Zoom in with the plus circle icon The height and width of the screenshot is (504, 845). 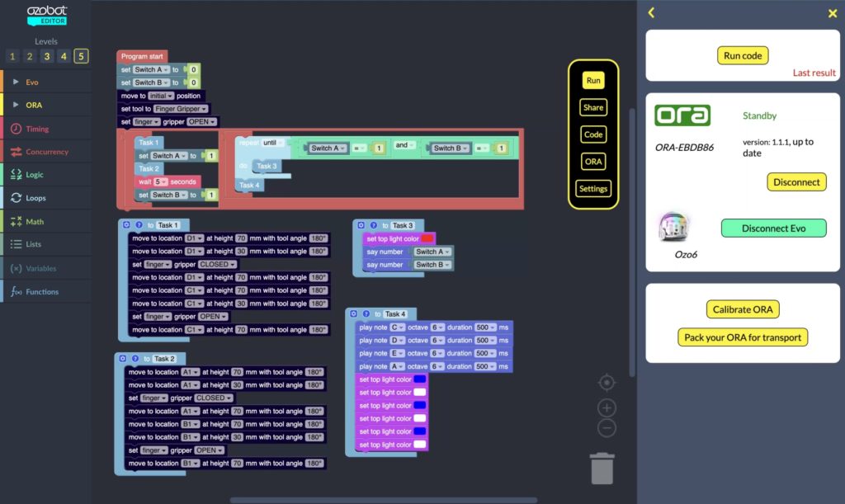pyautogui.click(x=607, y=407)
